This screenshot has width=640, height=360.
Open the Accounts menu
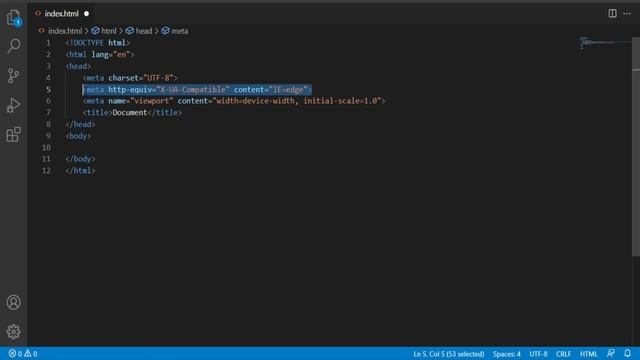click(13, 302)
